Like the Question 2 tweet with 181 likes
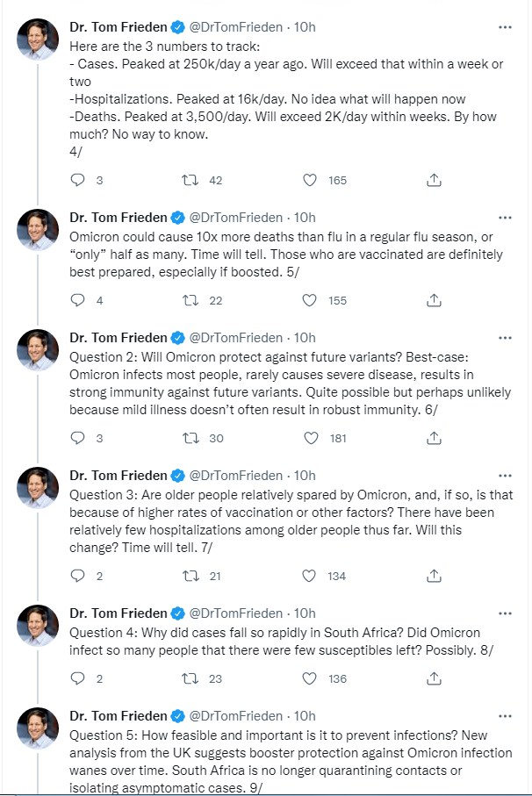532x796 pixels. coord(309,438)
